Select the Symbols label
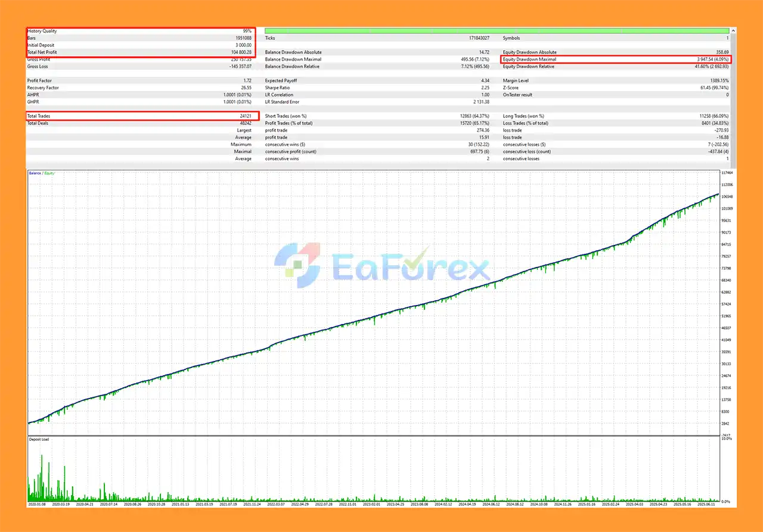 (x=511, y=38)
